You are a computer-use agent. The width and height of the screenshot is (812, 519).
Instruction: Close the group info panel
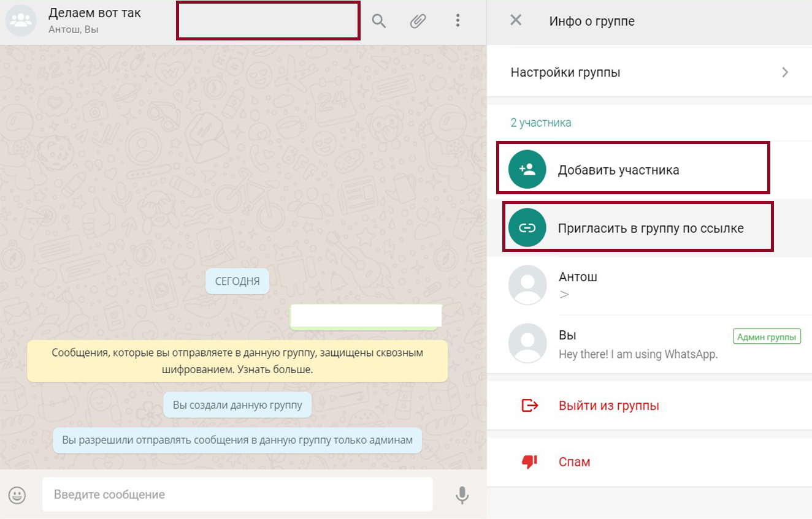click(x=516, y=20)
